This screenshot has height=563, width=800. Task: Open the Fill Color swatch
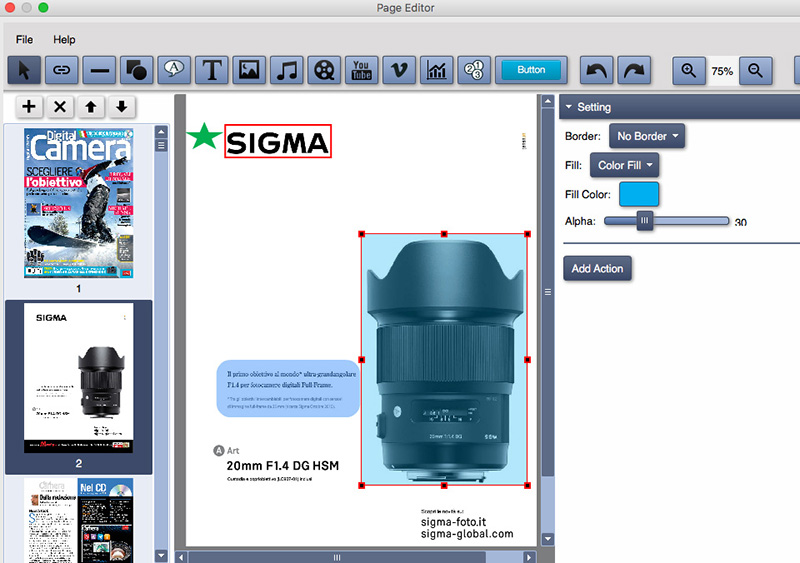click(x=639, y=194)
